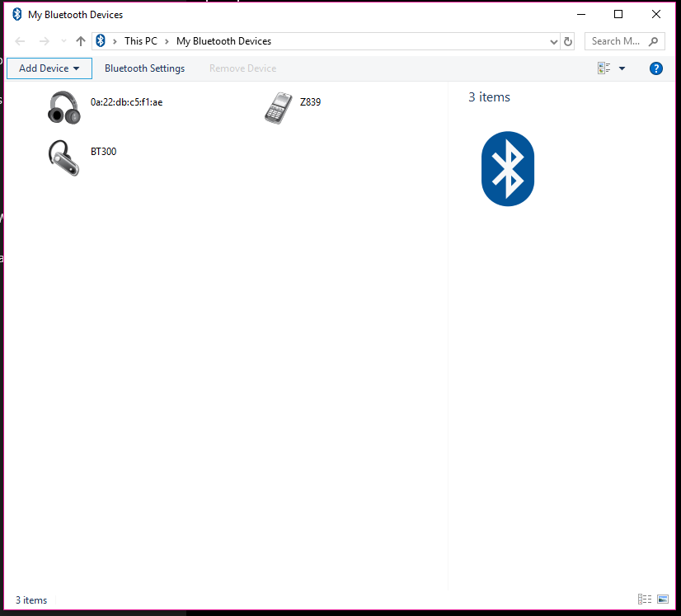681x616 pixels.
Task: Close the My Bluetooth Devices window
Action: point(656,14)
